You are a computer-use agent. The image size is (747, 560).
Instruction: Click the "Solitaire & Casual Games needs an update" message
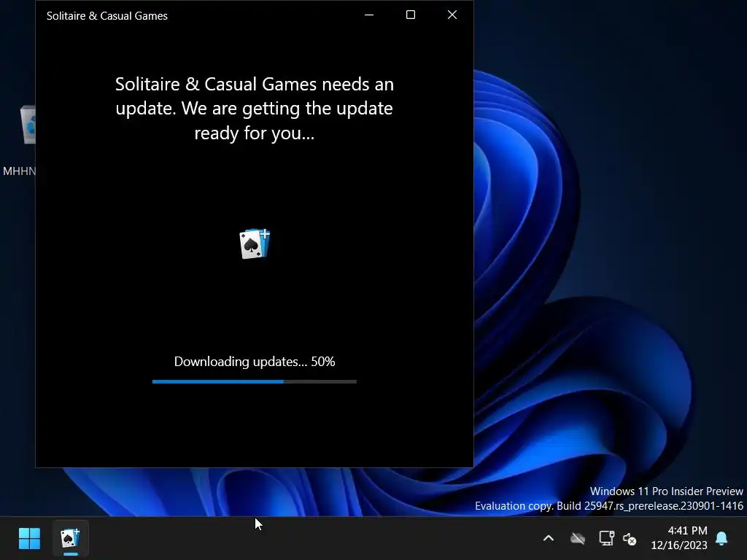(x=255, y=108)
